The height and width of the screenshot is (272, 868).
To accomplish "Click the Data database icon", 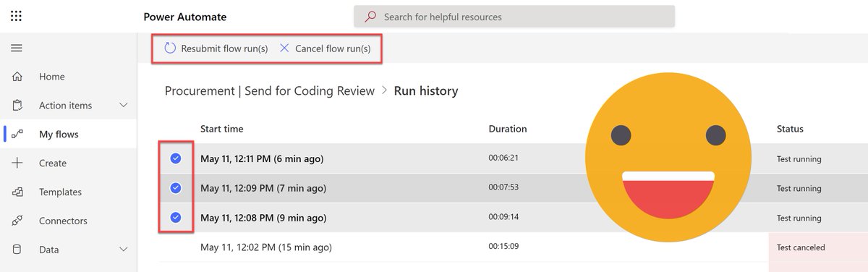I will 17,250.
